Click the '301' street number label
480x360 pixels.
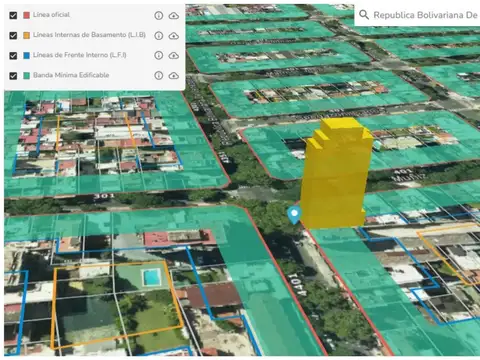tap(104, 196)
